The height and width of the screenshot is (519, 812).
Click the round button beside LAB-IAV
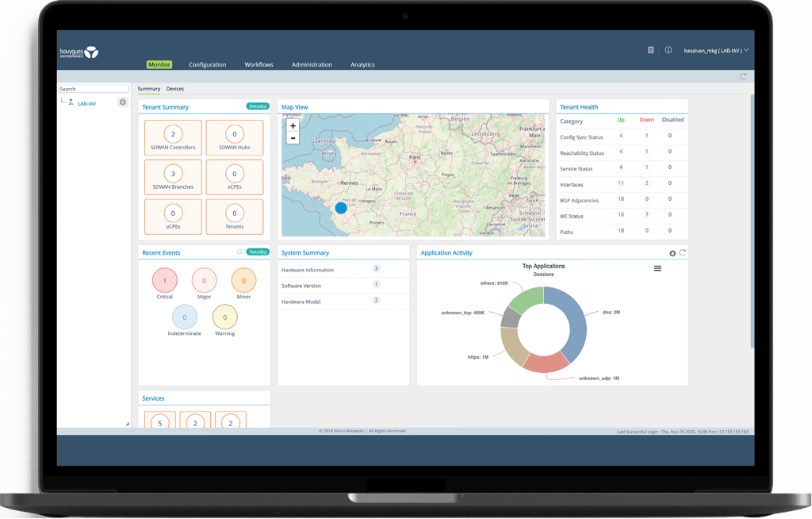123,102
